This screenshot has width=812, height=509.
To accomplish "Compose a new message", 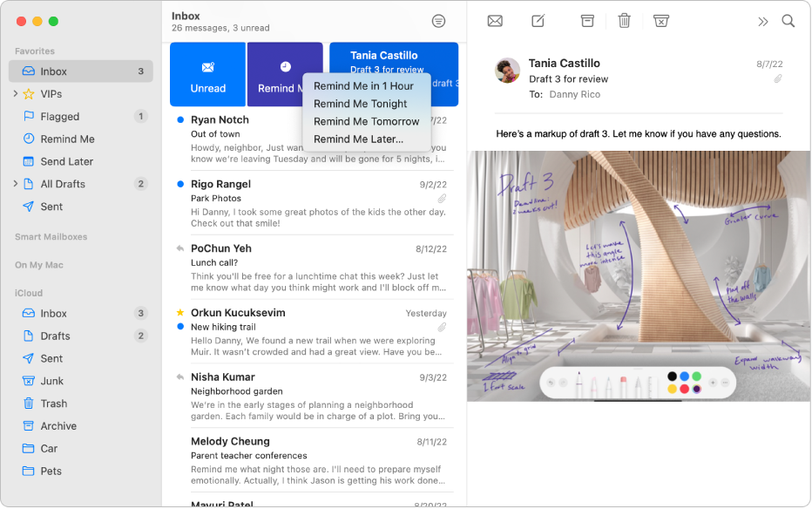I will (x=538, y=19).
